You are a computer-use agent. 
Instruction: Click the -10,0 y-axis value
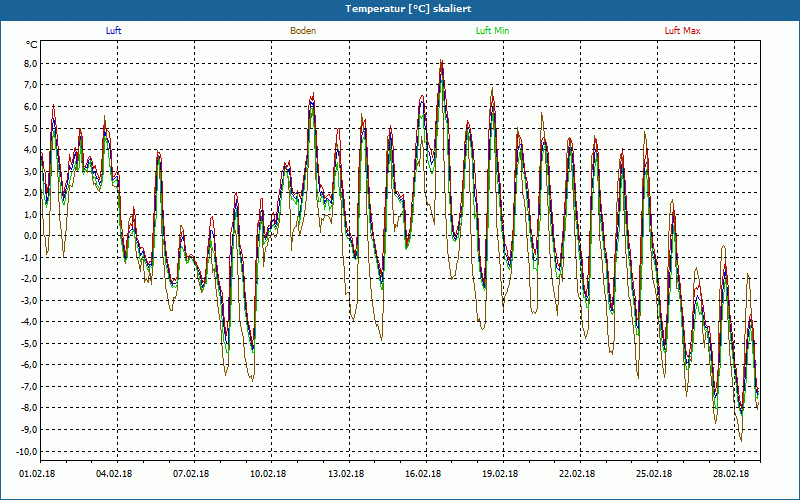click(x=27, y=452)
